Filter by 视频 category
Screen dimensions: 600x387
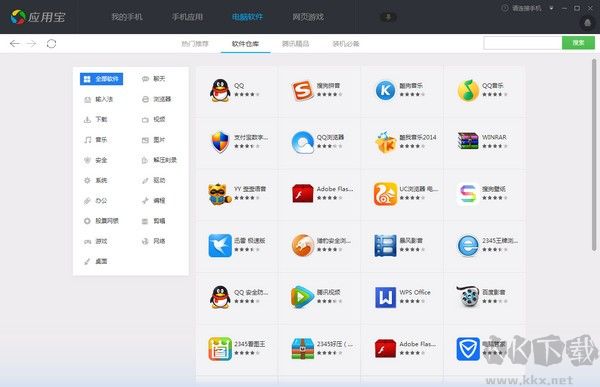coord(153,119)
